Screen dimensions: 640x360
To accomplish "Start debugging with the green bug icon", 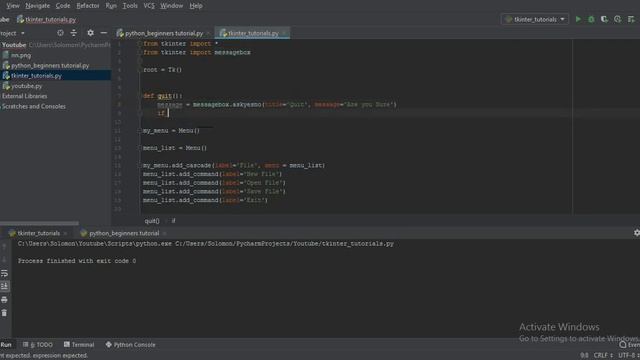I will pos(591,19).
